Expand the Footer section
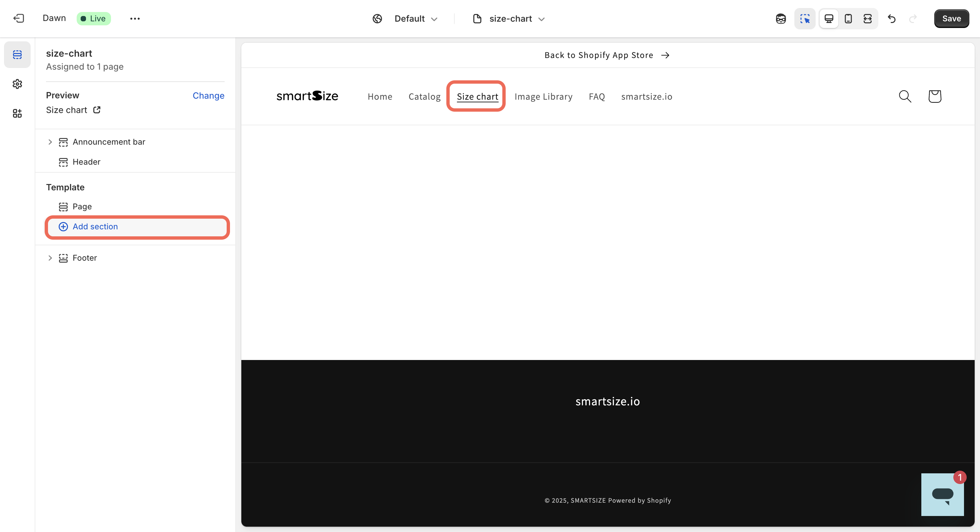This screenshot has width=980, height=532. (x=50, y=258)
